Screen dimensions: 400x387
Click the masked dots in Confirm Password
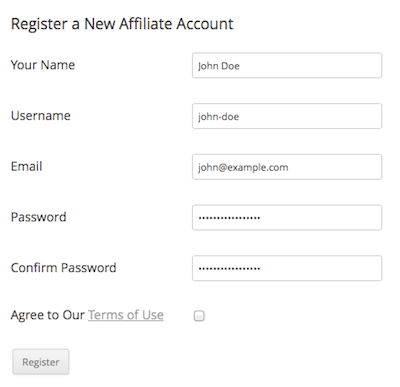[x=229, y=269]
